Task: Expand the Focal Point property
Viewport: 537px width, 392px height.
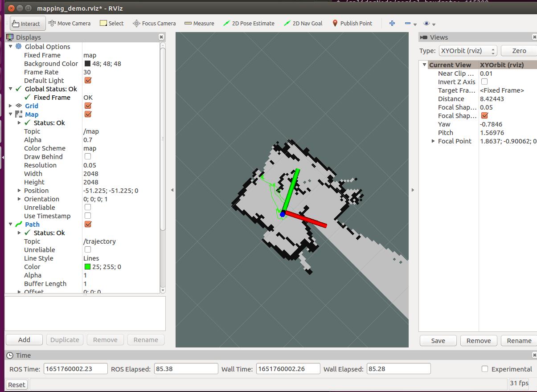Action: click(x=433, y=141)
